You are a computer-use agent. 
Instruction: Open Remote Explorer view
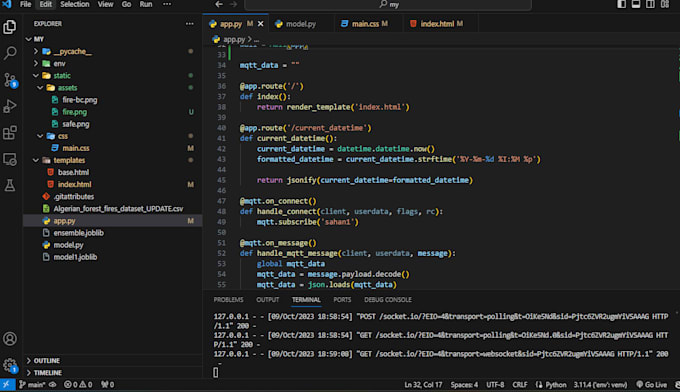pyautogui.click(x=10, y=160)
